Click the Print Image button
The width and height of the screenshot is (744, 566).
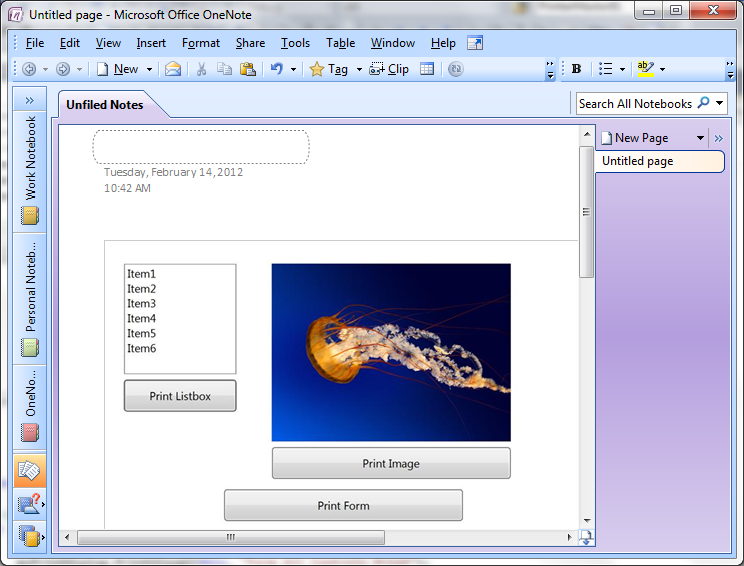click(x=391, y=464)
